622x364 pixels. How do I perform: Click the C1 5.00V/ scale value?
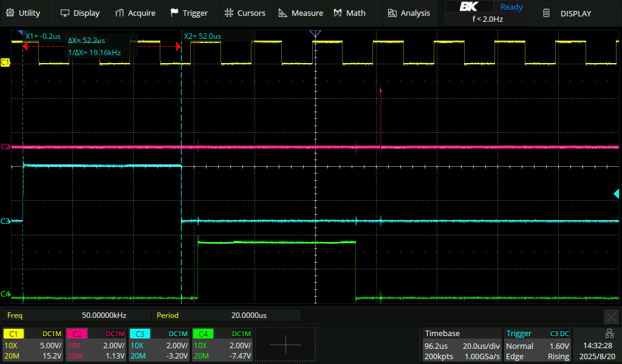(50, 346)
